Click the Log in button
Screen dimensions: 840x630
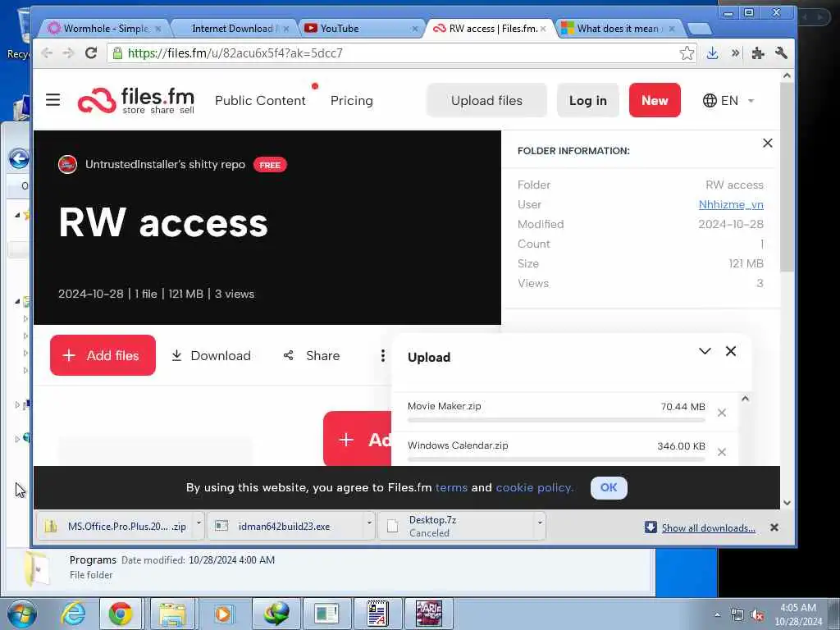point(587,100)
